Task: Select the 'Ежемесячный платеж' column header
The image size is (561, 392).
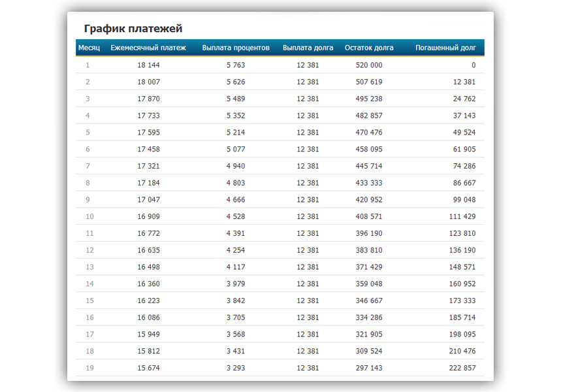Action: point(148,48)
